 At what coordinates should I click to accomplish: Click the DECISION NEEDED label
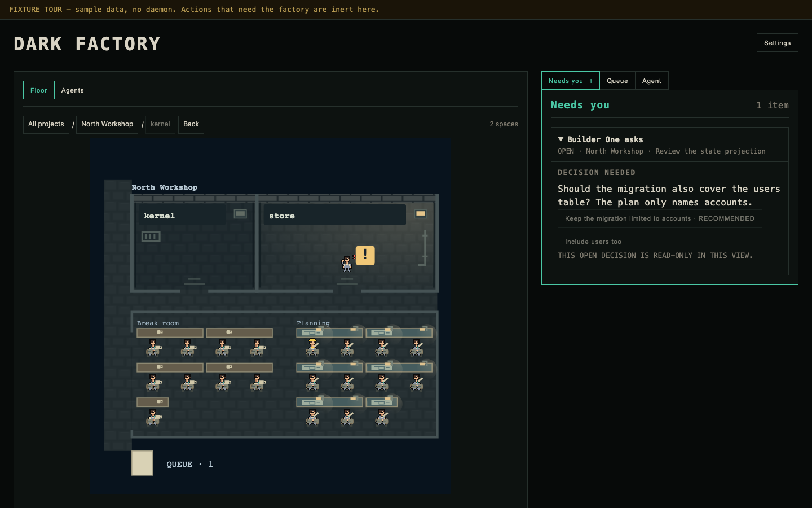click(597, 173)
